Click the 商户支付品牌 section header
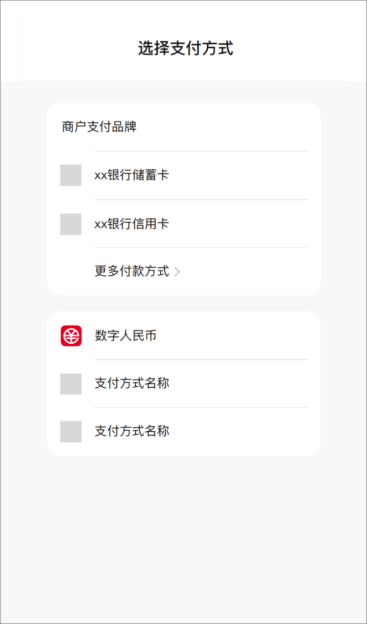Viewport: 367px width, 624px height. click(x=99, y=127)
